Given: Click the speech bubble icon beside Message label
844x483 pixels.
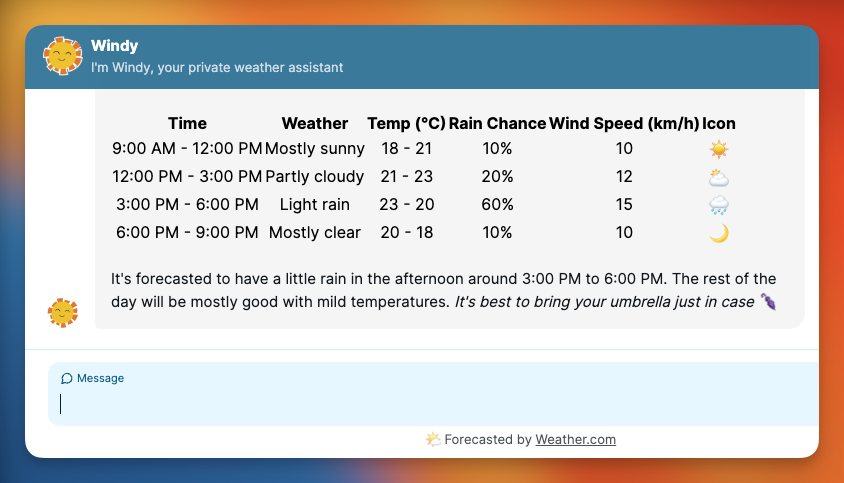Looking at the screenshot, I should point(67,379).
